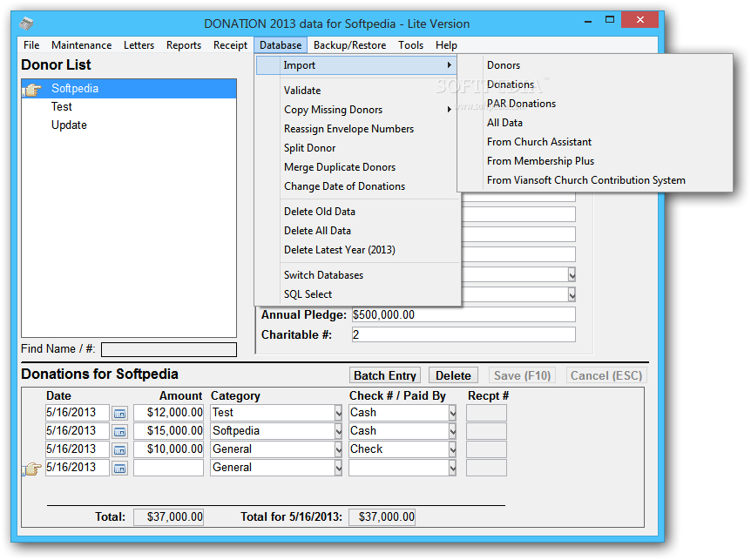This screenshot has height=560, width=751.
Task: Choose Change Date of Donations
Action: tap(358, 186)
